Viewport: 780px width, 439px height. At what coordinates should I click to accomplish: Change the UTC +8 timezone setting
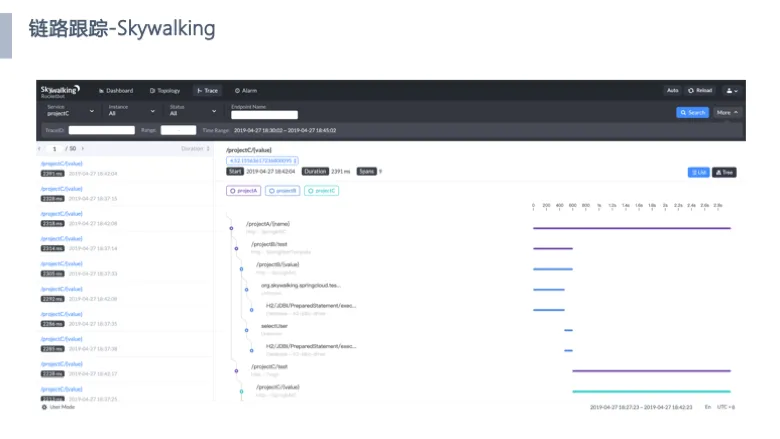726,407
